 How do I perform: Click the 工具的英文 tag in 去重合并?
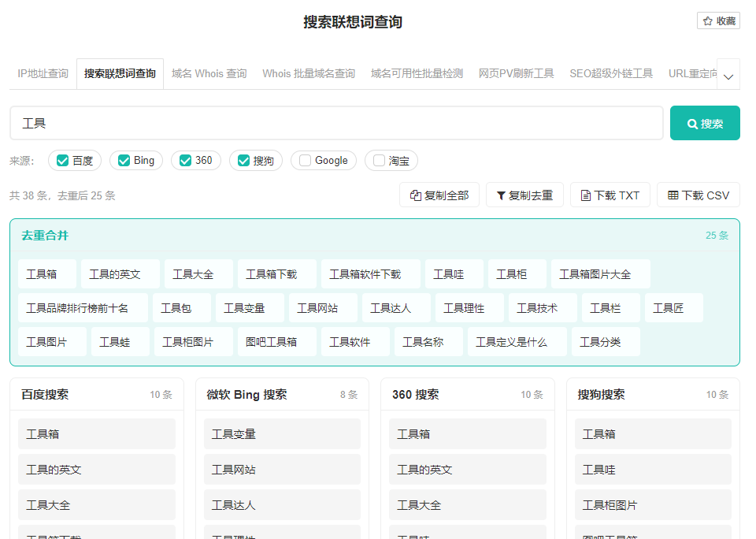[x=120, y=274]
